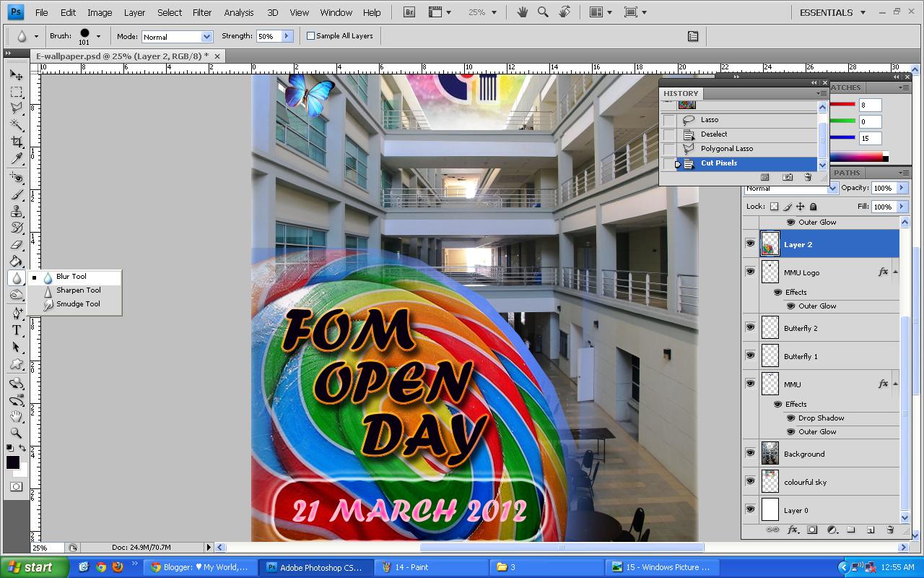Launch Adobe Bridge with Br icon
Screen dimensions: 924x578
coord(409,12)
